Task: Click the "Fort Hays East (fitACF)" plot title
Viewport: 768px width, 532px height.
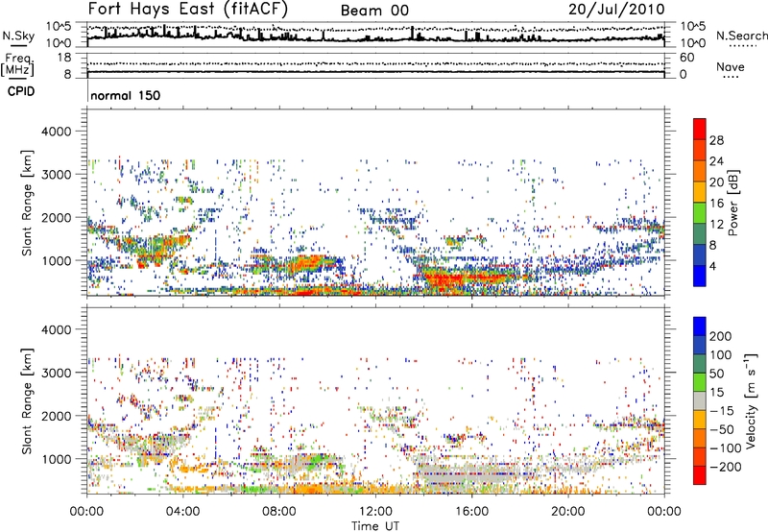Action: click(x=188, y=9)
